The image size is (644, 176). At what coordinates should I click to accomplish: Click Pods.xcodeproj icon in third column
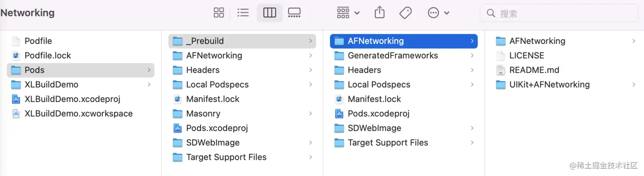pos(339,113)
